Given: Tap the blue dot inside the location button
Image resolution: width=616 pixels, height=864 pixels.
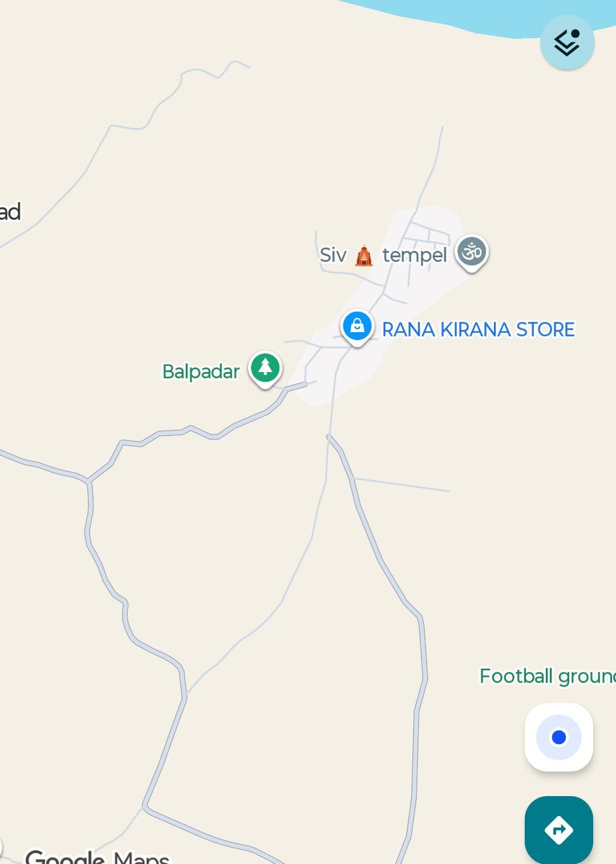Looking at the screenshot, I should click(x=559, y=737).
